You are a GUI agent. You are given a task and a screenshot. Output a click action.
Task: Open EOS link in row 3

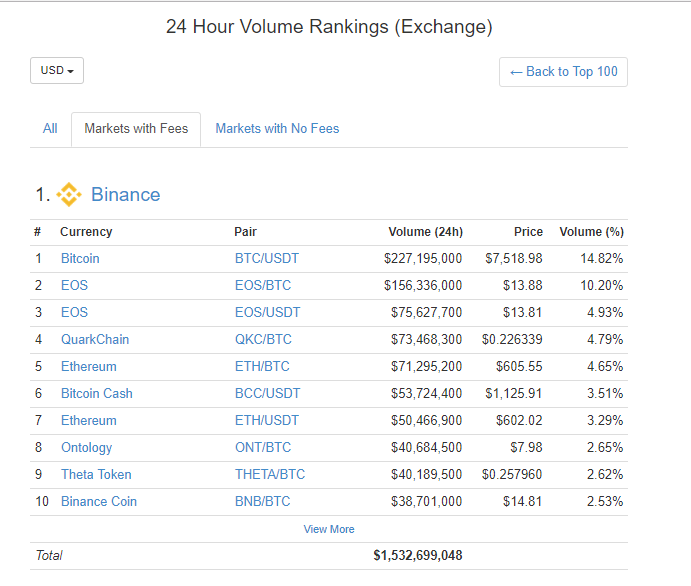(x=74, y=312)
